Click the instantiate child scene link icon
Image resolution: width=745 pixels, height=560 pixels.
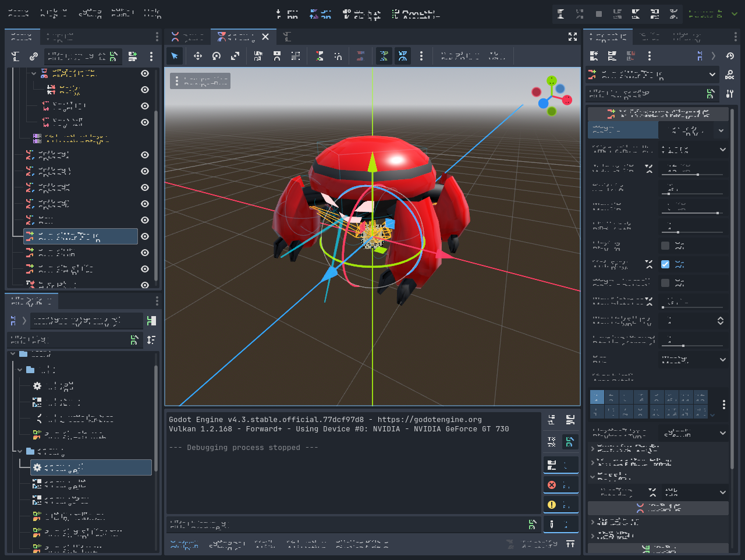pos(34,56)
